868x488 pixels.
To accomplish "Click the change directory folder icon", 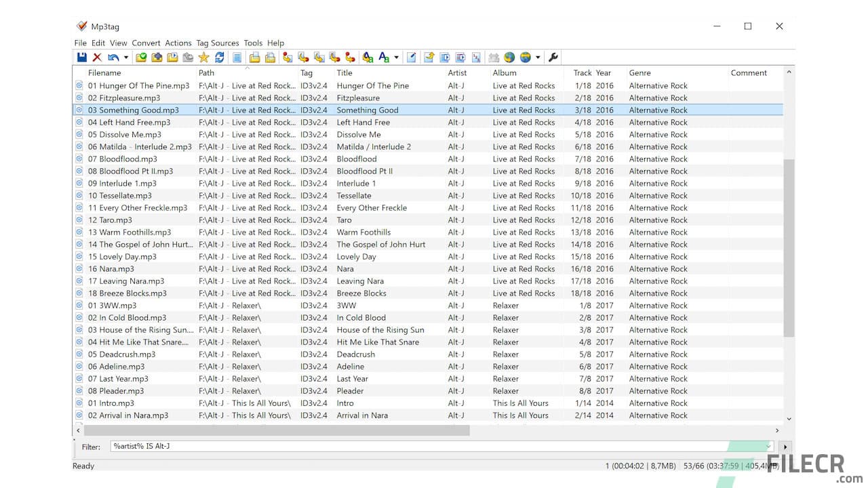I will (x=141, y=58).
